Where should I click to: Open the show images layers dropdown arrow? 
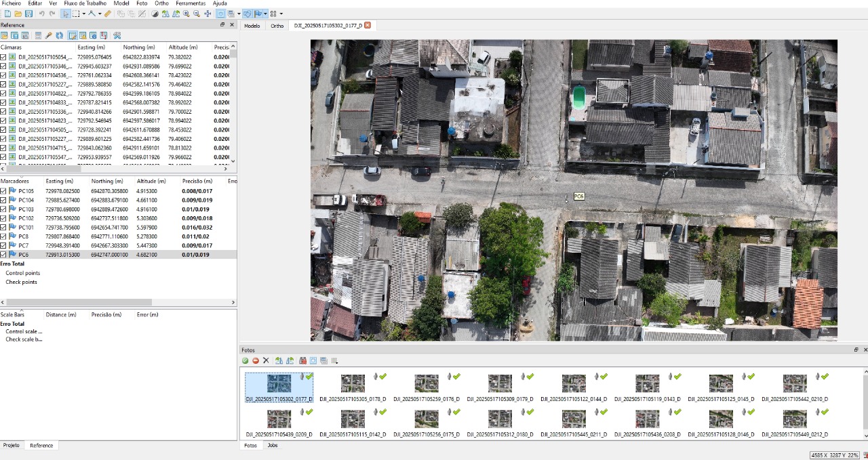pyautogui.click(x=239, y=14)
